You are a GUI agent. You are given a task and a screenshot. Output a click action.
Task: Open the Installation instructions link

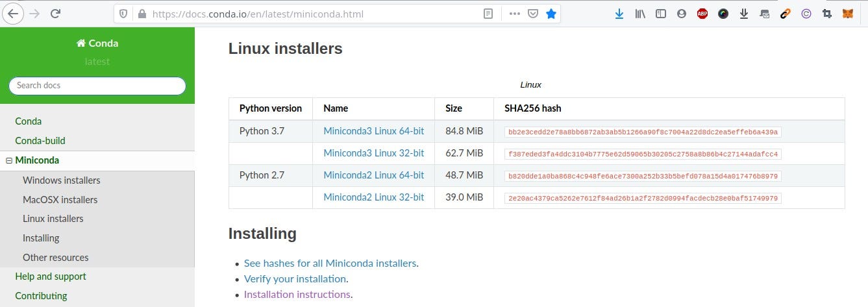(297, 295)
